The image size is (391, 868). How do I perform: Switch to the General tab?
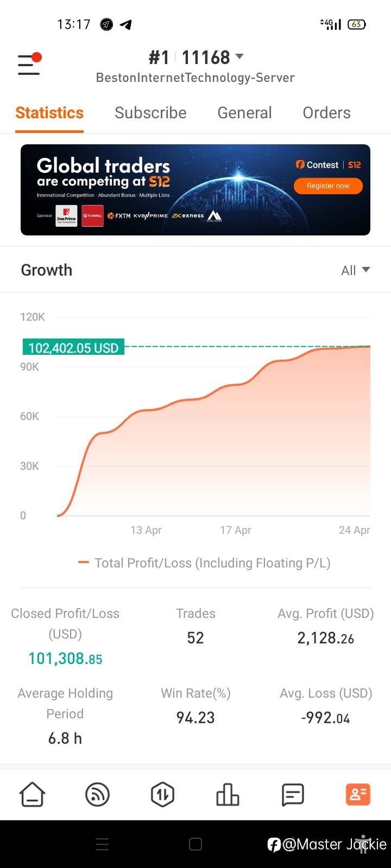point(244,113)
